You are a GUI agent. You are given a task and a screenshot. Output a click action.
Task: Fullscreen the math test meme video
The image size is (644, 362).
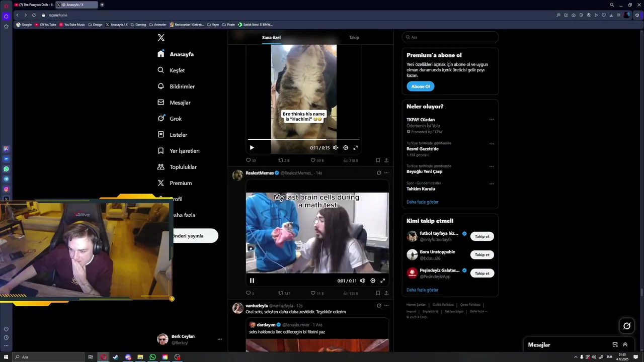pyautogui.click(x=383, y=281)
